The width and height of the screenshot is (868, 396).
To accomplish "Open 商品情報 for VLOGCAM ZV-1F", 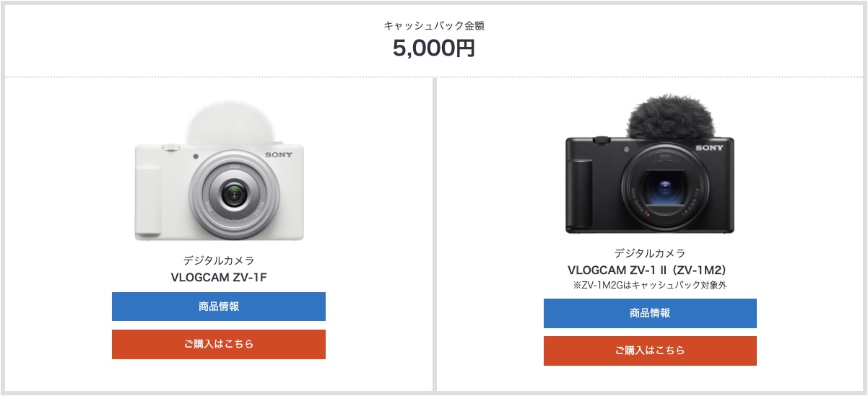I will point(218,307).
